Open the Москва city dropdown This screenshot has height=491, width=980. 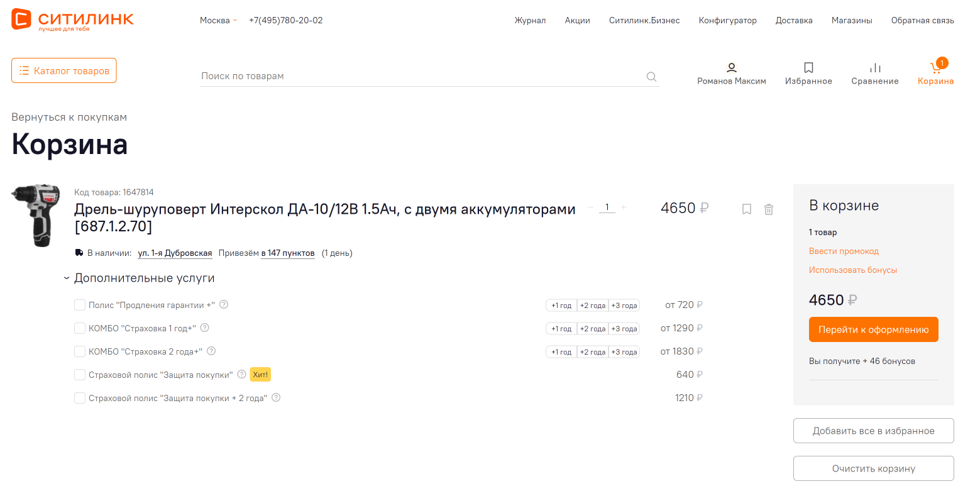218,20
